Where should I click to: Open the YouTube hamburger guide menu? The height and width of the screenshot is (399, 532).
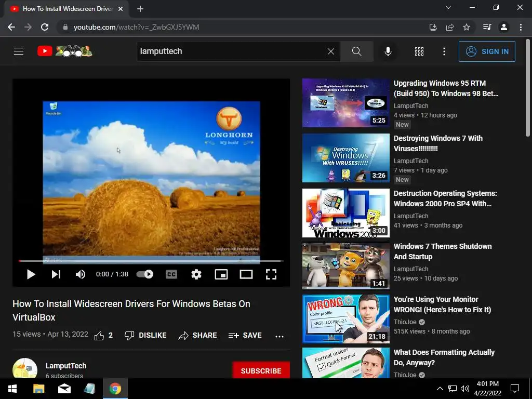click(x=19, y=51)
